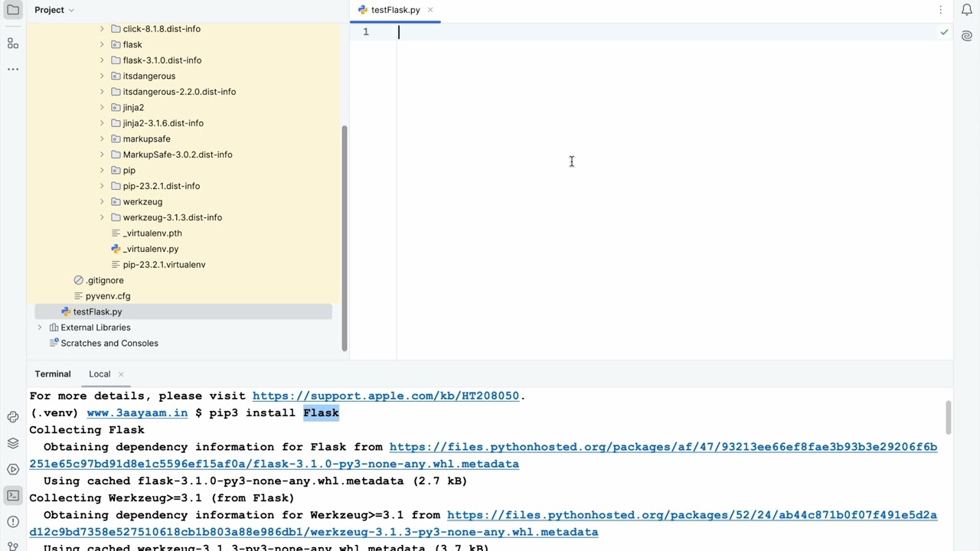This screenshot has height=551, width=980.
Task: Expand the MarkupSafe-3.0.2.dist-info folder
Action: [x=102, y=155]
